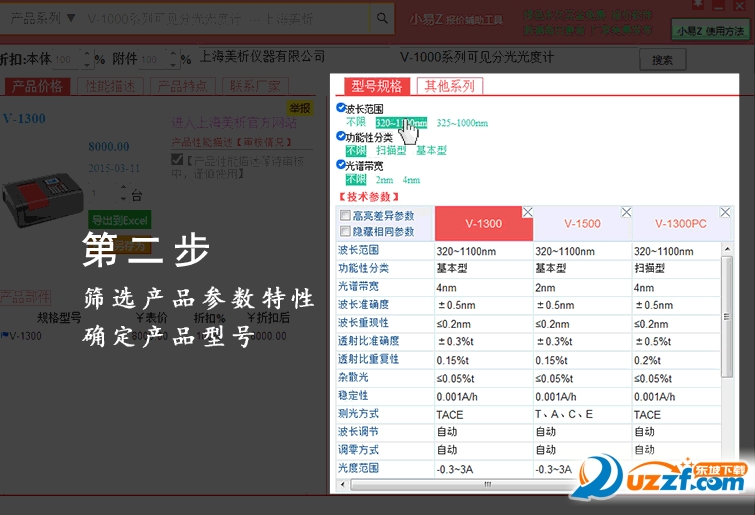This screenshot has width=755, height=515.
Task: Toggle the 光谱带宽 filter checkbox
Action: click(341, 165)
